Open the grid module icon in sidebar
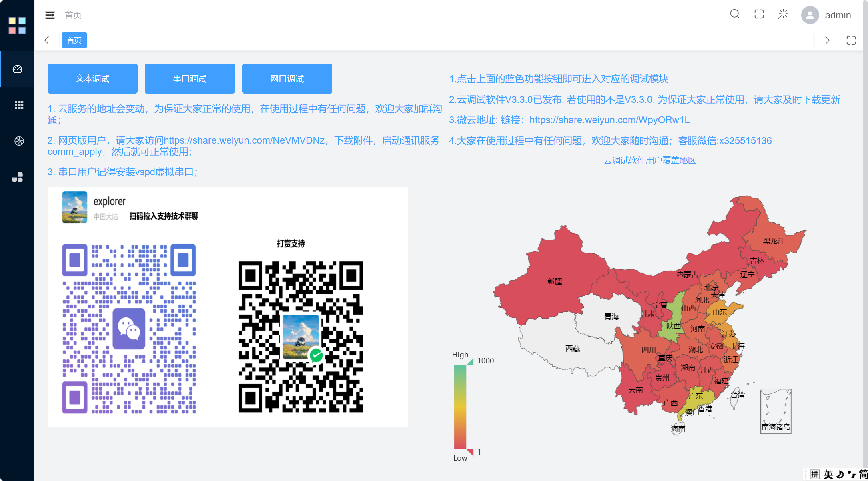The image size is (868, 481). point(17,105)
